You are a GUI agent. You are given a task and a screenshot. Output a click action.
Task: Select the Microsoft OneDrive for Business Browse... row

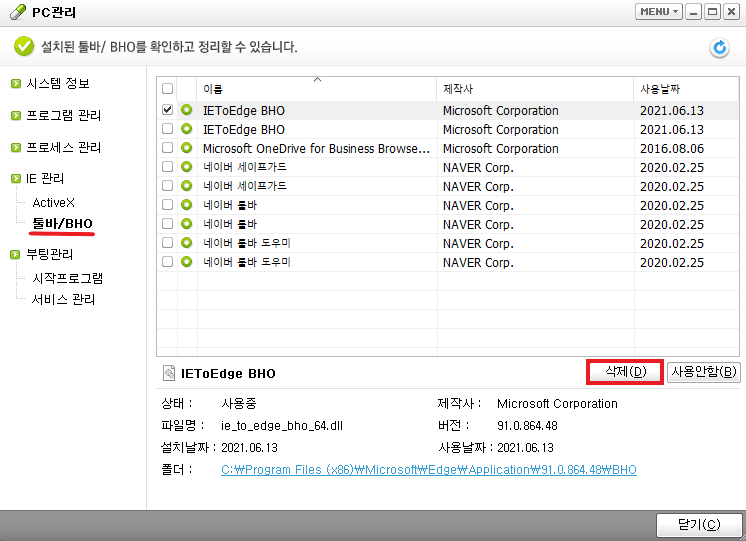[x=448, y=148]
